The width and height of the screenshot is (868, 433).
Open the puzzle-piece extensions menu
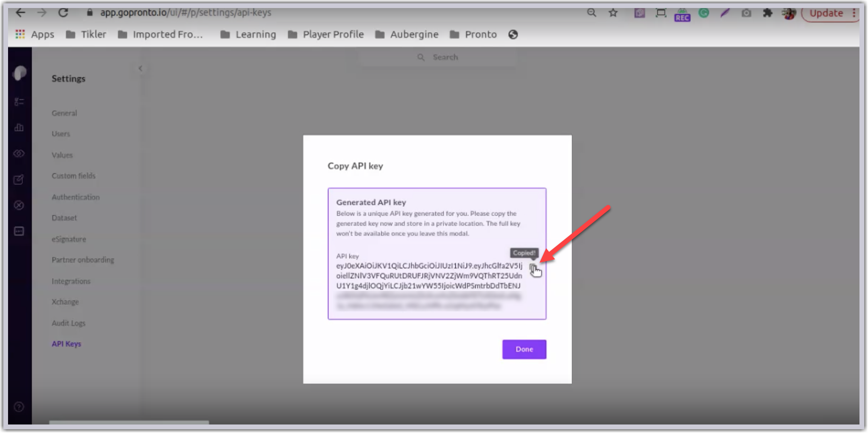[x=768, y=13]
